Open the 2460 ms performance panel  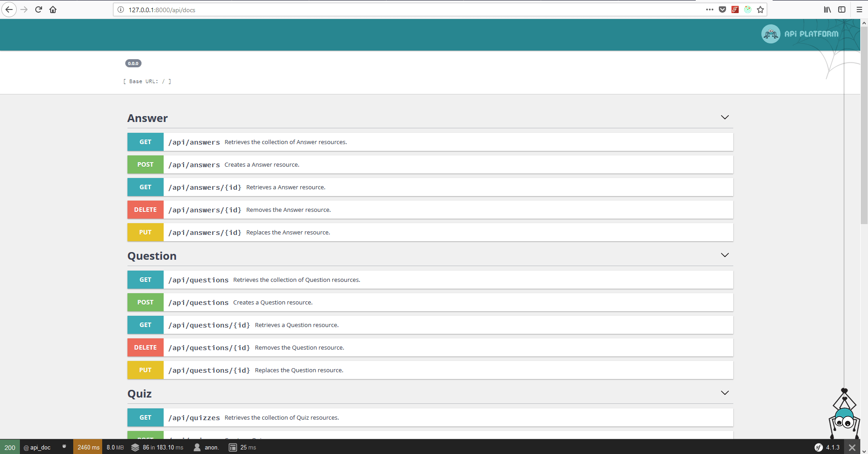click(88, 447)
